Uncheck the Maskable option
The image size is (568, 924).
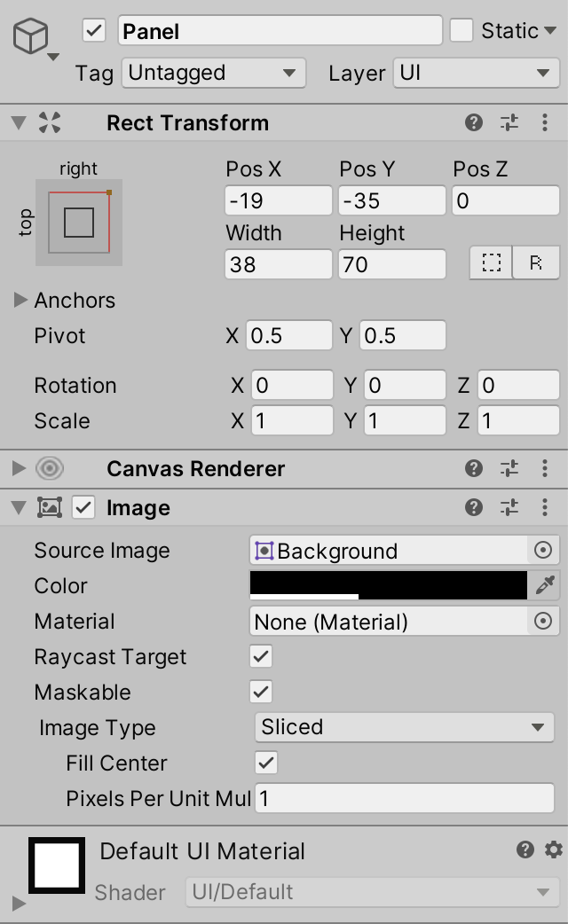pos(261,693)
